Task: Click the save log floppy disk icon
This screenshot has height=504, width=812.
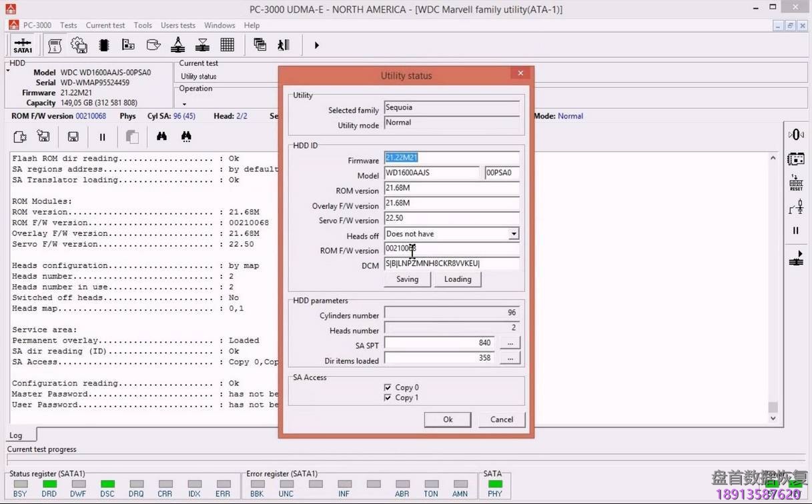Action: click(x=73, y=136)
